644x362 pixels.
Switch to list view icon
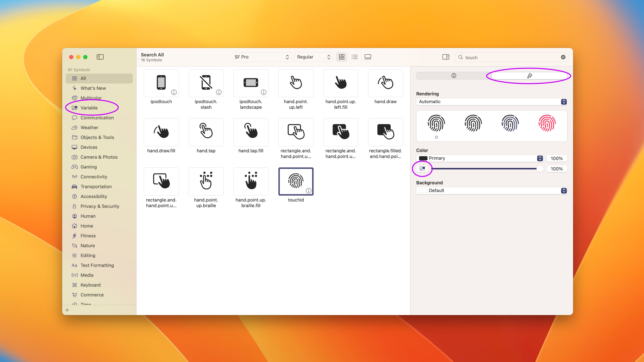[x=355, y=57]
